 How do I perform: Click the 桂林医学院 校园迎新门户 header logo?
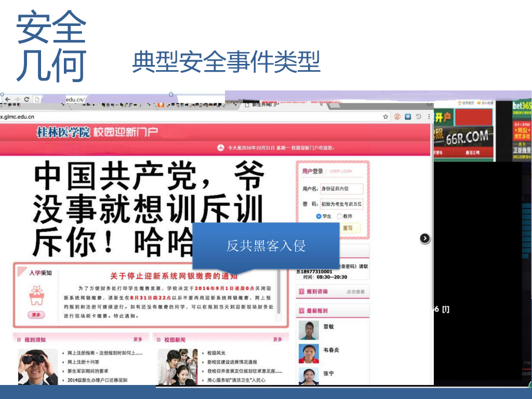pyautogui.click(x=97, y=132)
